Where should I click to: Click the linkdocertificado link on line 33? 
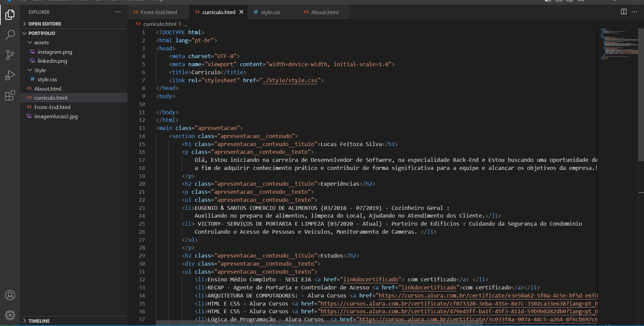click(x=429, y=287)
